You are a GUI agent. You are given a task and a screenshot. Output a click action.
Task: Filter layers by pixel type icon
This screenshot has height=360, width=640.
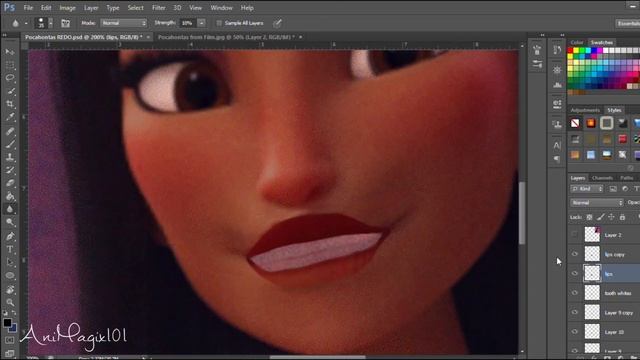(613, 189)
